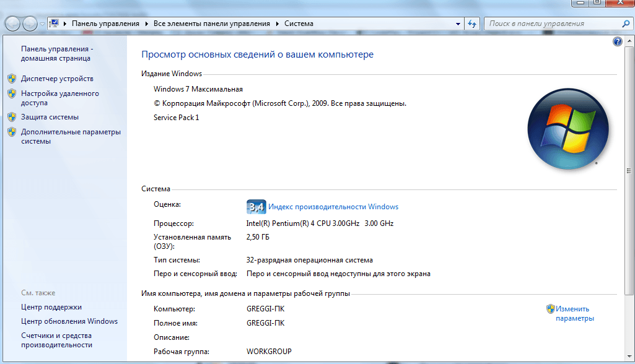Click the WORKGROUP value
Image resolution: width=635 pixels, height=364 pixels.
tap(269, 352)
